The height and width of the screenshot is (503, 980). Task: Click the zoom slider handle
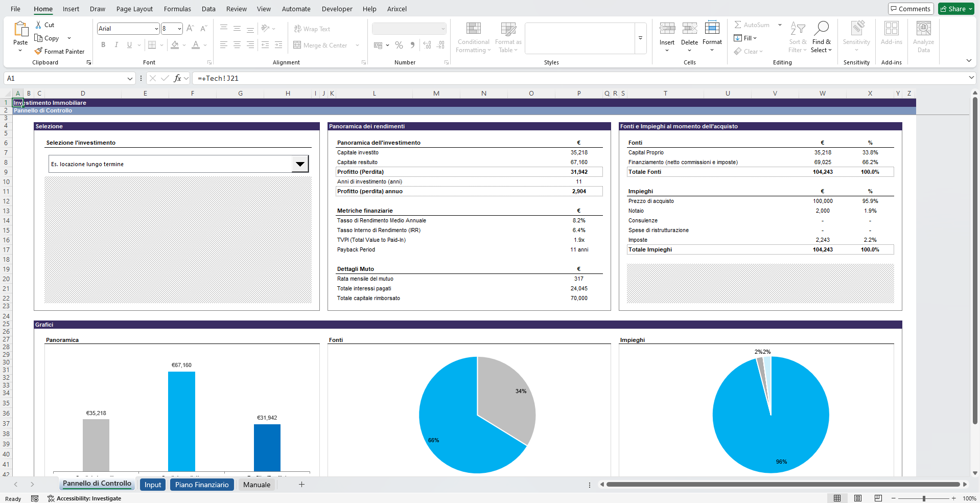click(x=924, y=498)
